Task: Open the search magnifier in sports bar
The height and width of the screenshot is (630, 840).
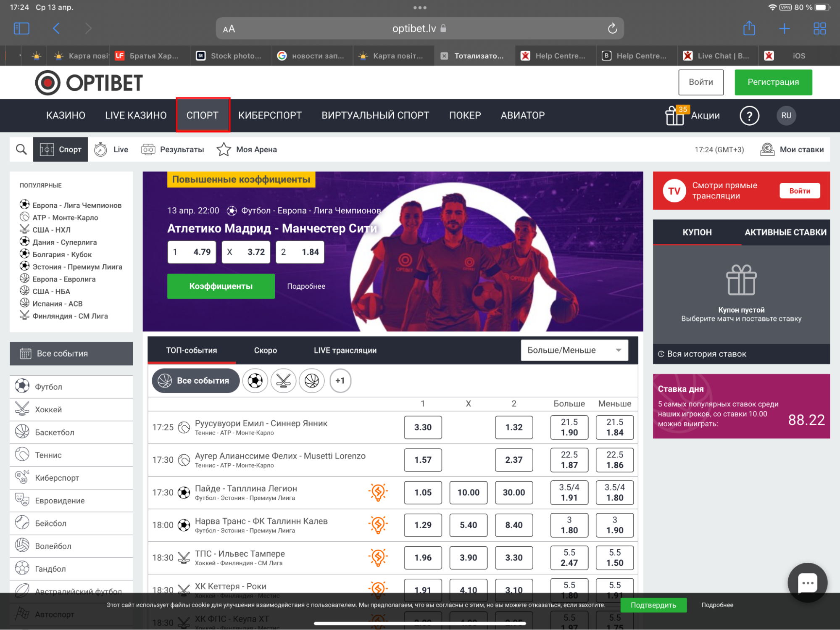Action: pos(21,149)
